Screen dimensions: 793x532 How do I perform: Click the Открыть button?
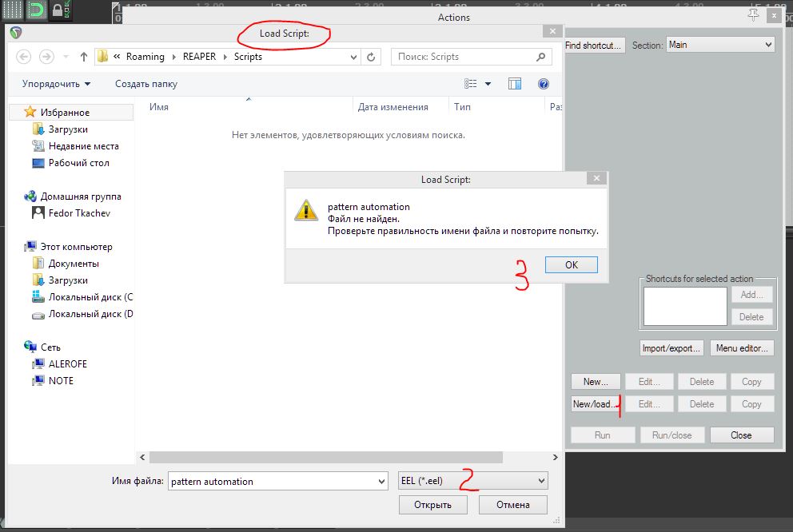click(x=432, y=504)
